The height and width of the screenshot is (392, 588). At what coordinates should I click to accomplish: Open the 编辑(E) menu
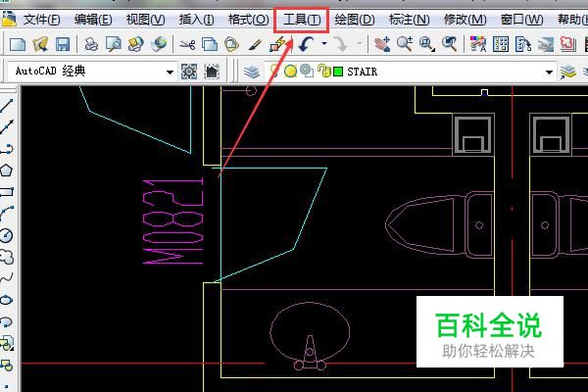click(93, 20)
